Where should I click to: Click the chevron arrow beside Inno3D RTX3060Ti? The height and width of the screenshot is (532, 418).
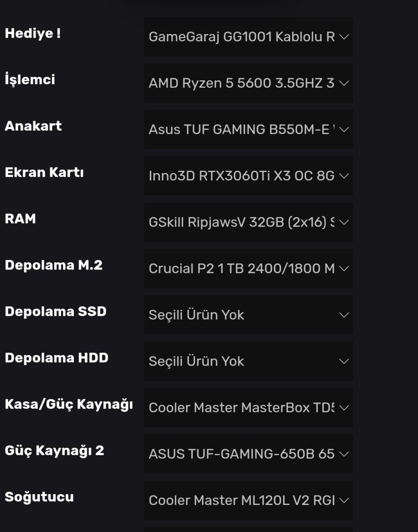pyautogui.click(x=344, y=176)
